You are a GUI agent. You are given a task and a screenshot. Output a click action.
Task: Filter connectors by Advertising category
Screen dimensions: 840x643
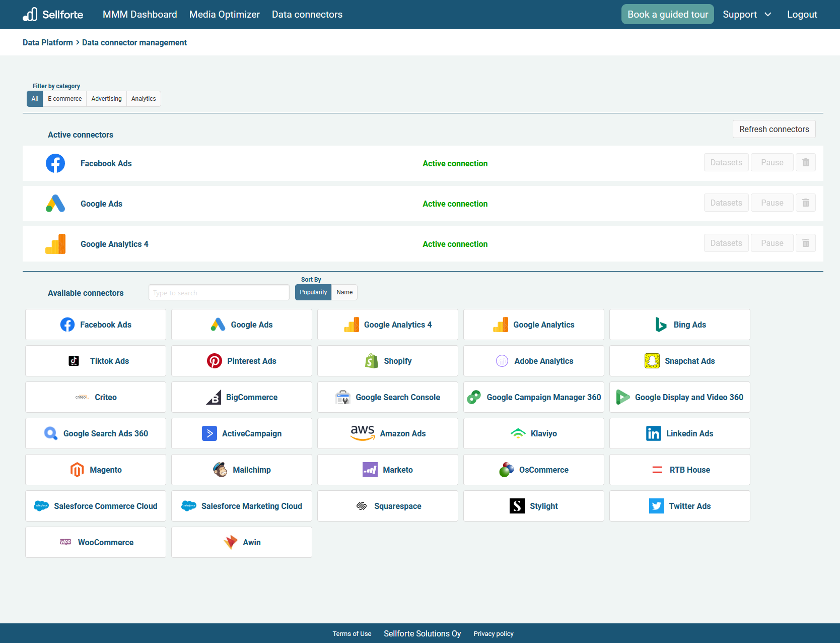pyautogui.click(x=106, y=99)
